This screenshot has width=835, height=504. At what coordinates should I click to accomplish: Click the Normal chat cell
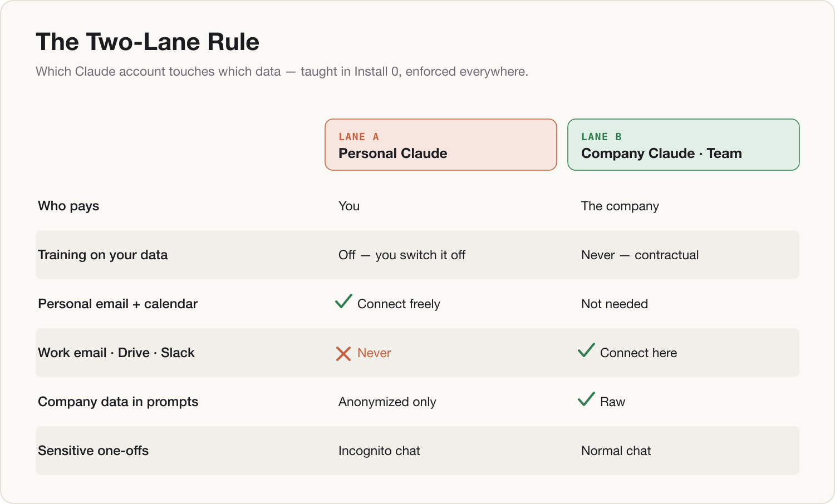point(616,451)
